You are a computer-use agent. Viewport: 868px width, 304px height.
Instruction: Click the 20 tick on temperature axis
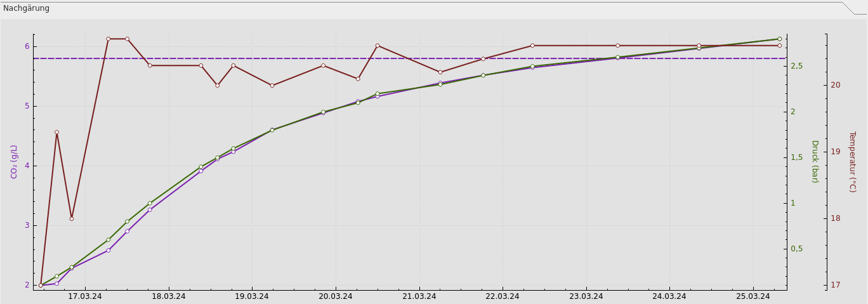[836, 85]
